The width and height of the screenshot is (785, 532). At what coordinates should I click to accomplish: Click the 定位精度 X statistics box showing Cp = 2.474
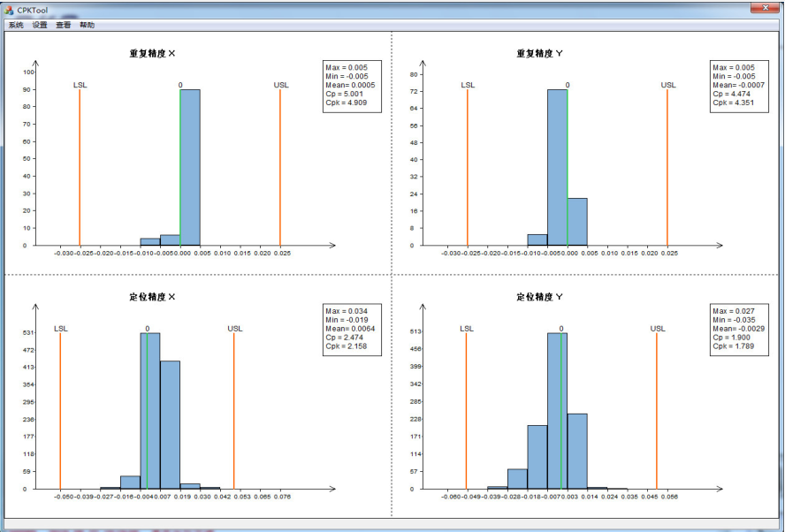pos(353,330)
